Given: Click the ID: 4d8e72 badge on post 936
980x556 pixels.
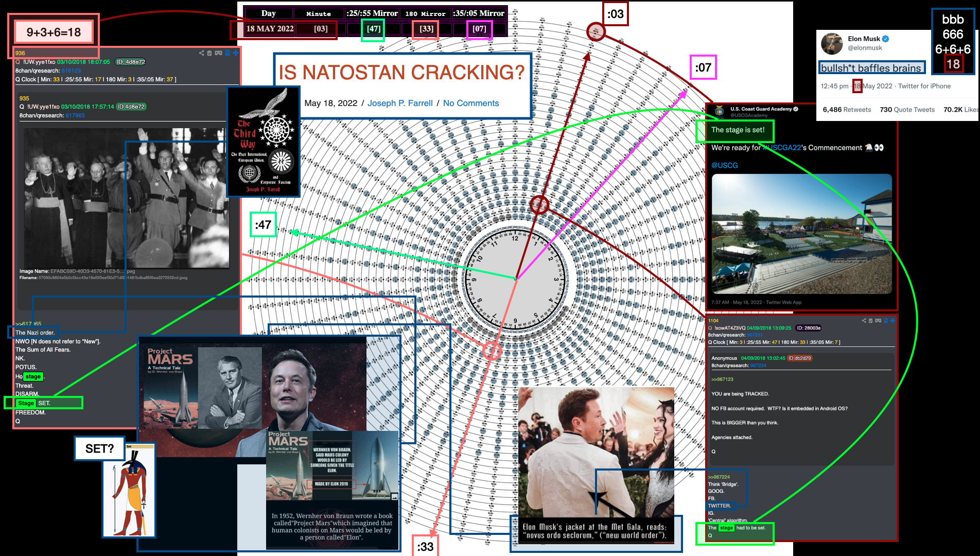Looking at the screenshot, I should [130, 62].
